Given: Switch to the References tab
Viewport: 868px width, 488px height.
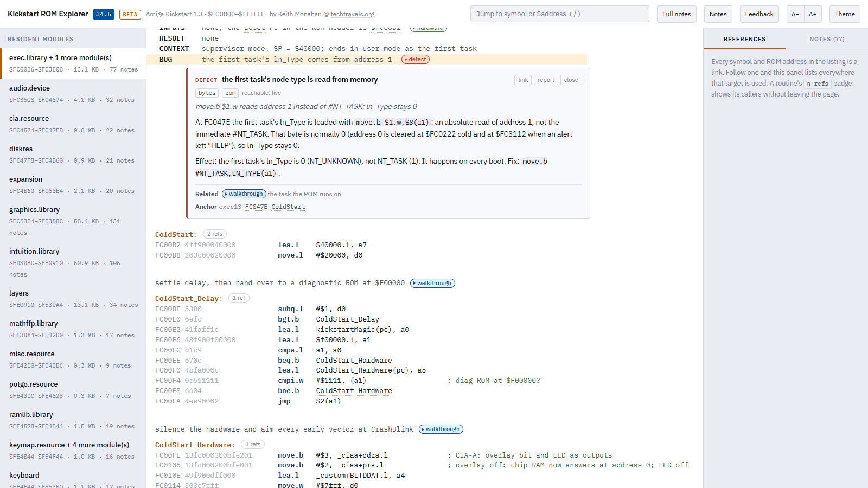Looking at the screenshot, I should 744,39.
